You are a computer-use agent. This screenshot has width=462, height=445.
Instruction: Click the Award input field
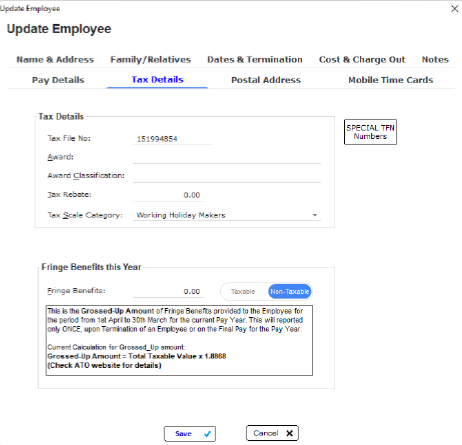tap(227, 157)
